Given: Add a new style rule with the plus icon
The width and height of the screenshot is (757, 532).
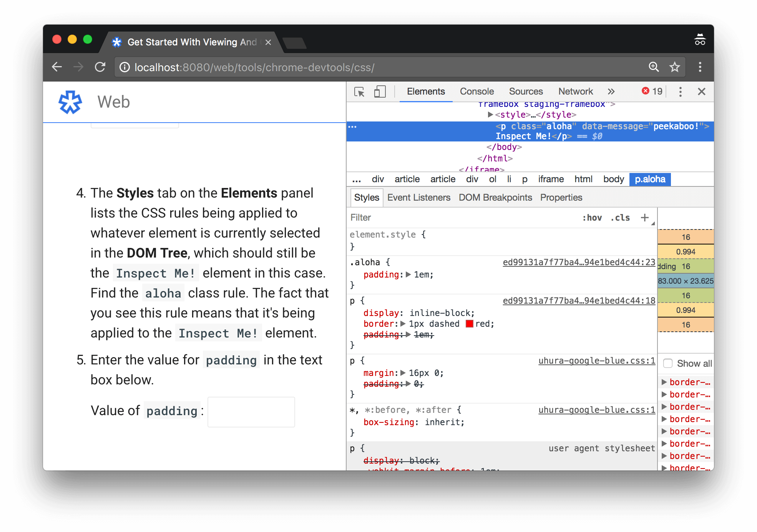Looking at the screenshot, I should 645,218.
